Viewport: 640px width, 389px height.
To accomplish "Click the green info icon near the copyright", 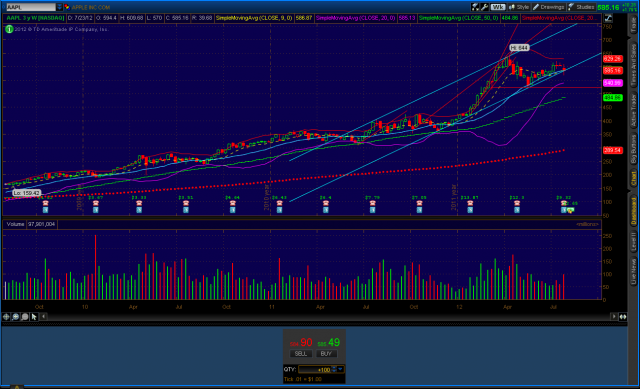I will click(x=9, y=29).
